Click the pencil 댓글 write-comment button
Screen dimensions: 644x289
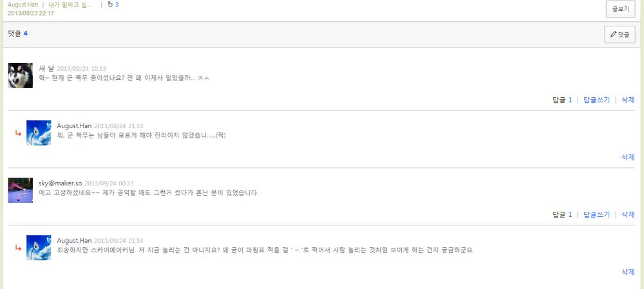tap(620, 35)
